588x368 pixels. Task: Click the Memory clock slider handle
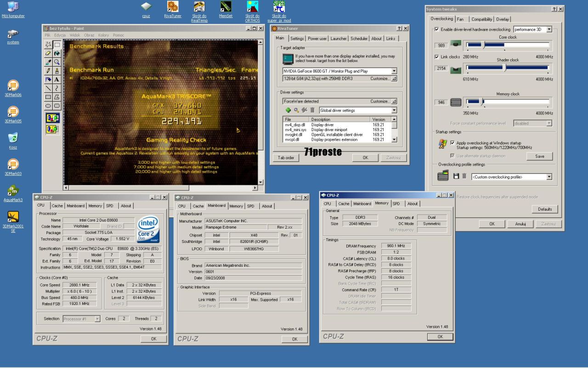pos(482,102)
